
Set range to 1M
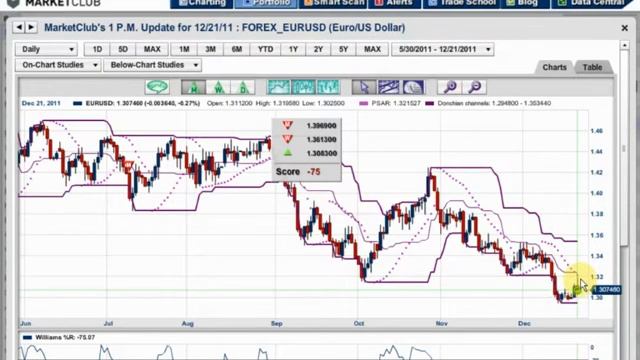pos(184,49)
